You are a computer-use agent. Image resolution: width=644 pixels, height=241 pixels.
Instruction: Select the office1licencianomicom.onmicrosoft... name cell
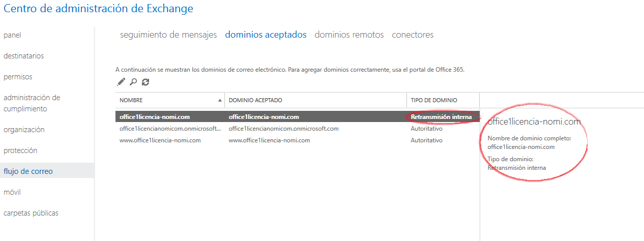click(x=170, y=129)
